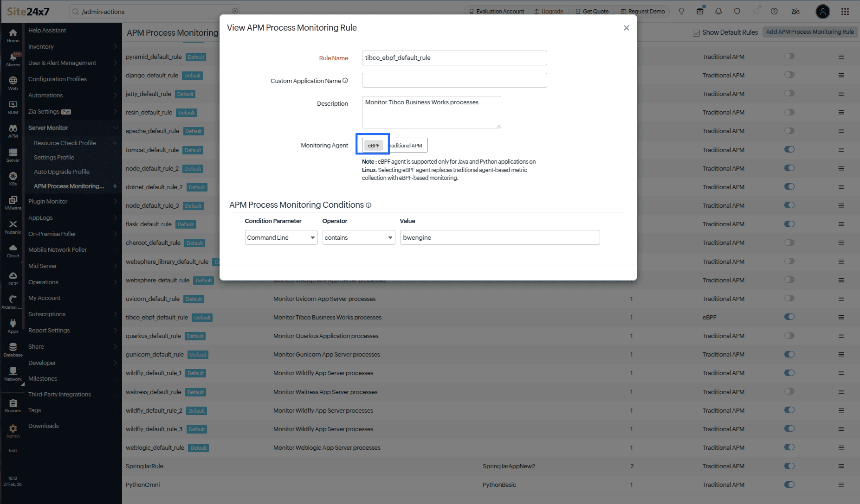The width and height of the screenshot is (860, 504).
Task: Select the eBPF monitoring agent option
Action: [x=374, y=146]
